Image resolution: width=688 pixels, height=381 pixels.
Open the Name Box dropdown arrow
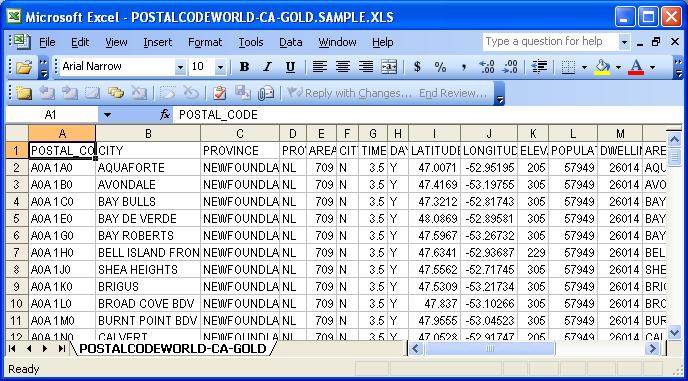tap(107, 115)
